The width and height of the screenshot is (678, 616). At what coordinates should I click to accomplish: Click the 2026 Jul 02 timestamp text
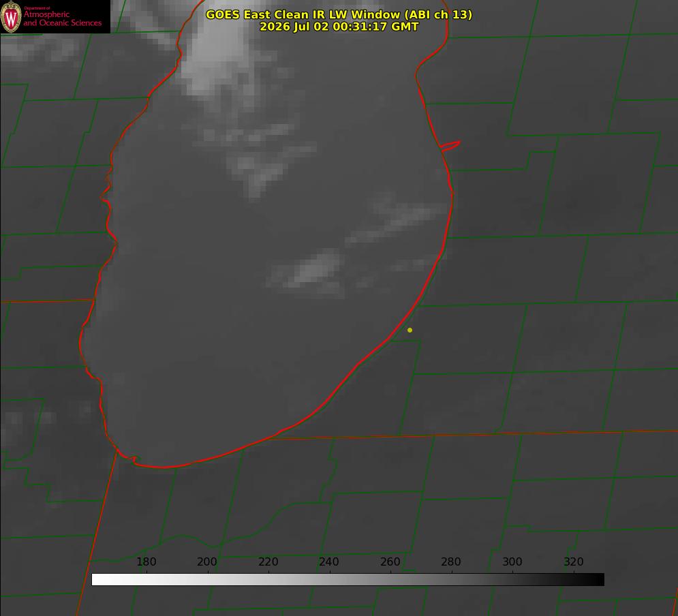tap(339, 27)
